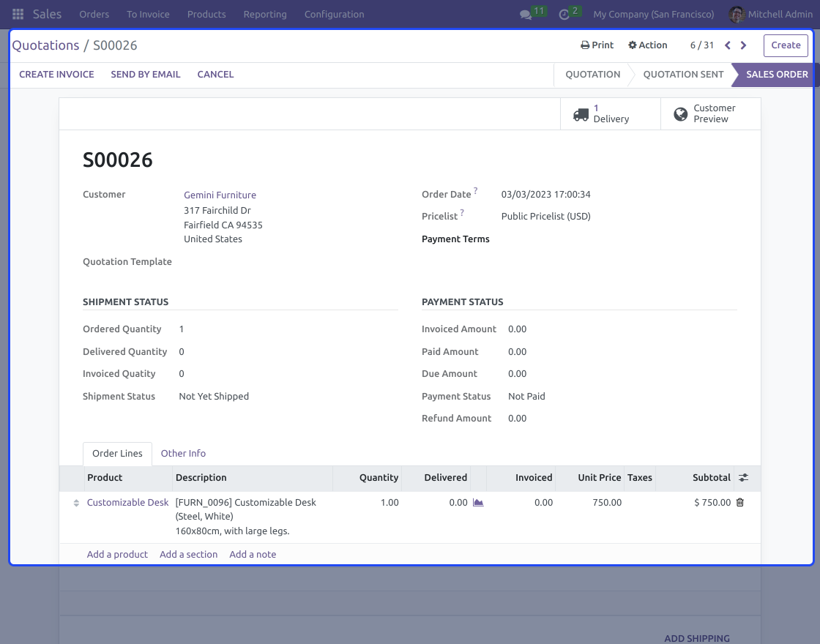Click the delivery truck icon
This screenshot has height=644, width=820.
581,114
